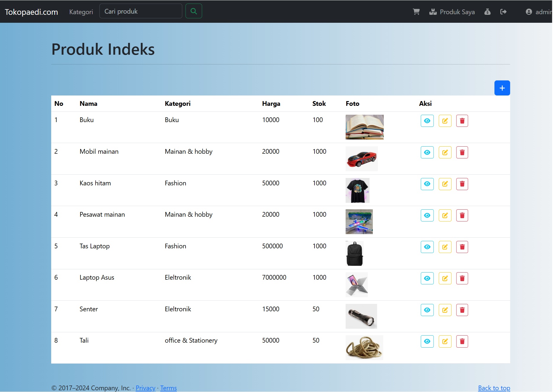Click the Back to top link
The width and height of the screenshot is (553, 392).
click(494, 388)
